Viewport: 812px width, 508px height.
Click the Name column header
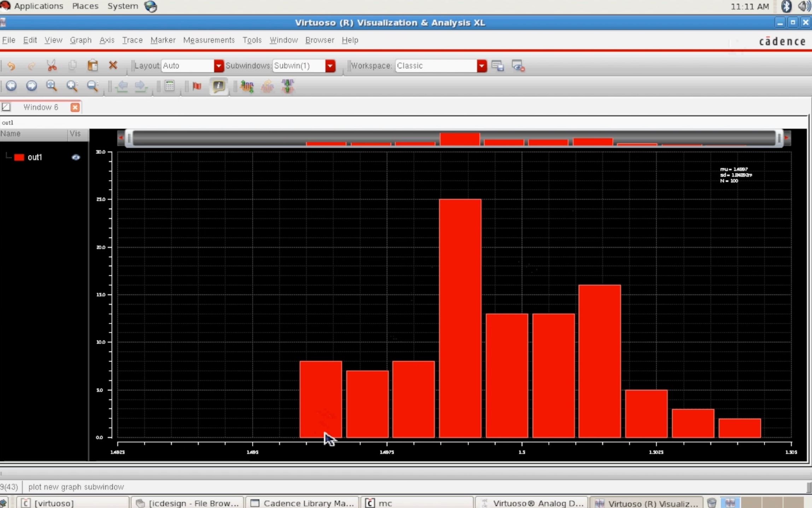click(34, 134)
